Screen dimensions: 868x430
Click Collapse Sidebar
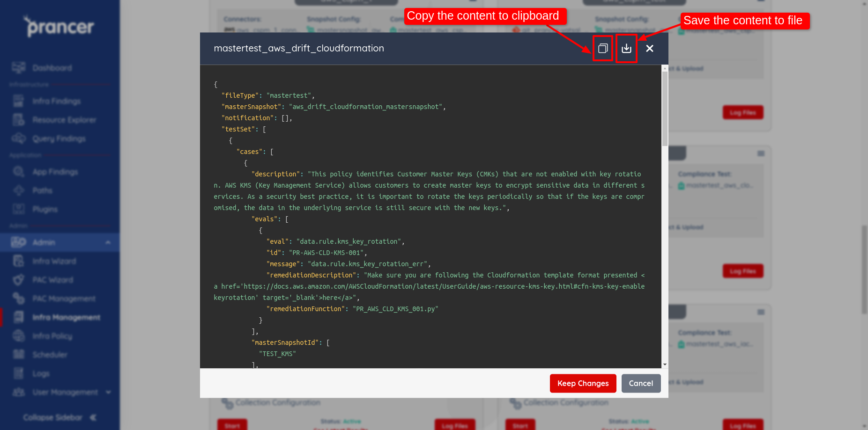(x=59, y=417)
